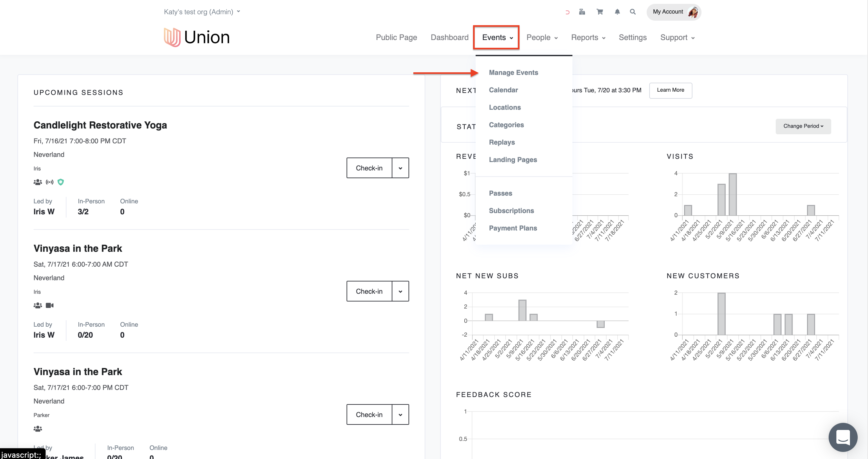This screenshot has width=868, height=459.
Task: View notifications via the bell icon
Action: (x=617, y=12)
